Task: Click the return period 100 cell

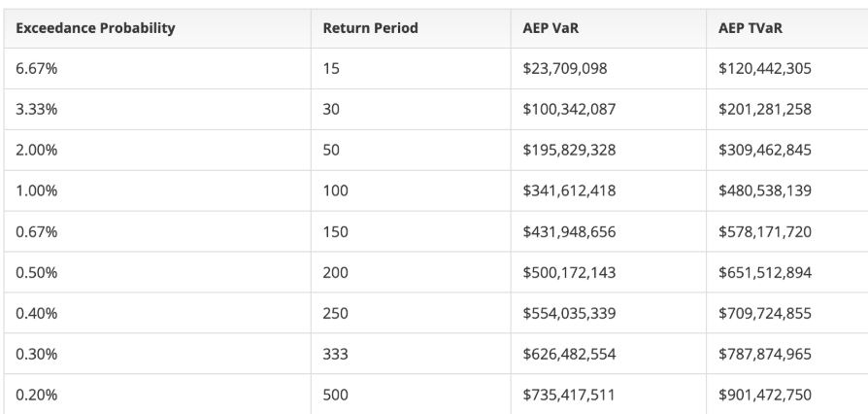Action: point(336,191)
